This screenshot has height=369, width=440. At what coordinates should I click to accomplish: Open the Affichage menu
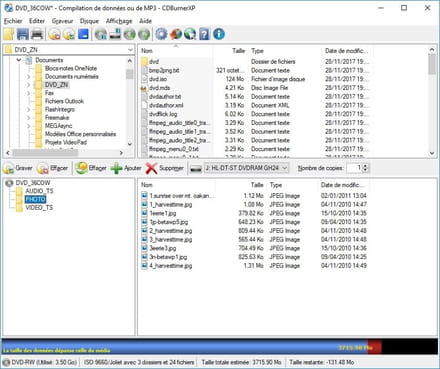[119, 21]
